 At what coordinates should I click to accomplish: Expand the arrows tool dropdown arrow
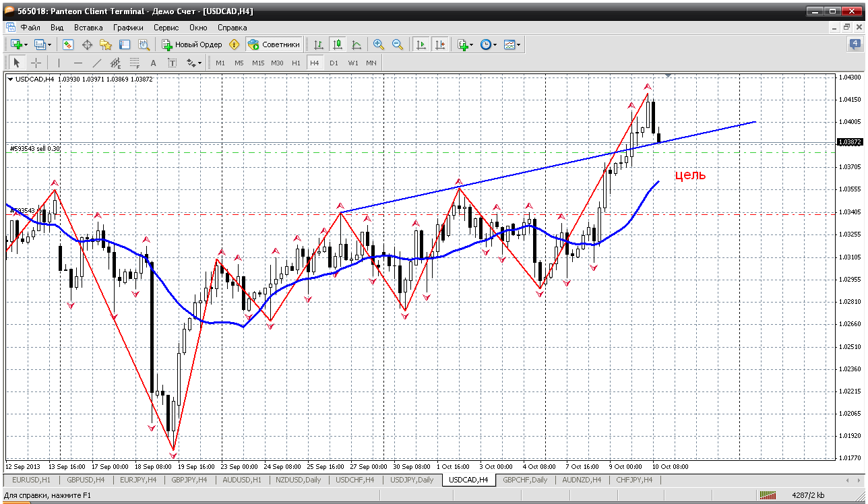click(x=200, y=63)
